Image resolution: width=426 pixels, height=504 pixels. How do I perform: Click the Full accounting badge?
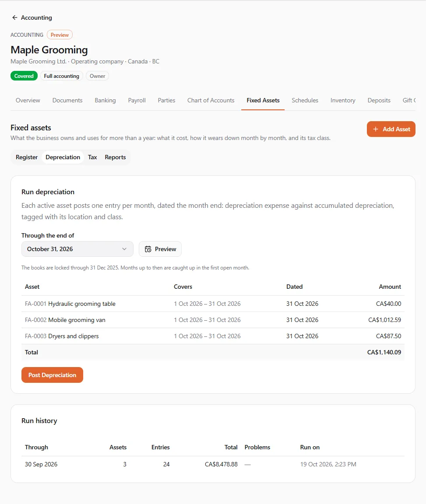coord(61,76)
